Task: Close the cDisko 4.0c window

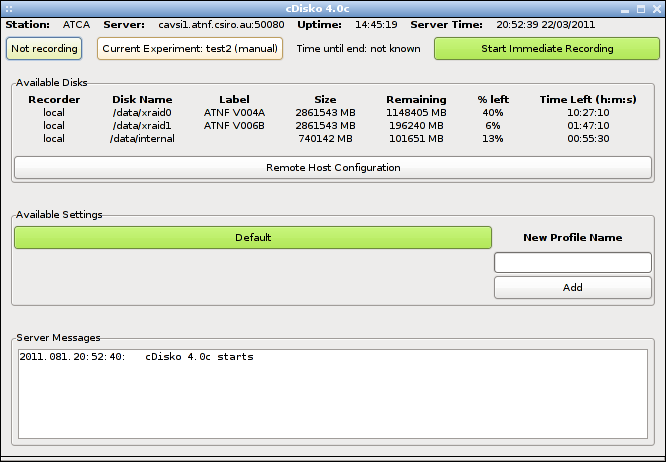Action: pyautogui.click(x=656, y=8)
